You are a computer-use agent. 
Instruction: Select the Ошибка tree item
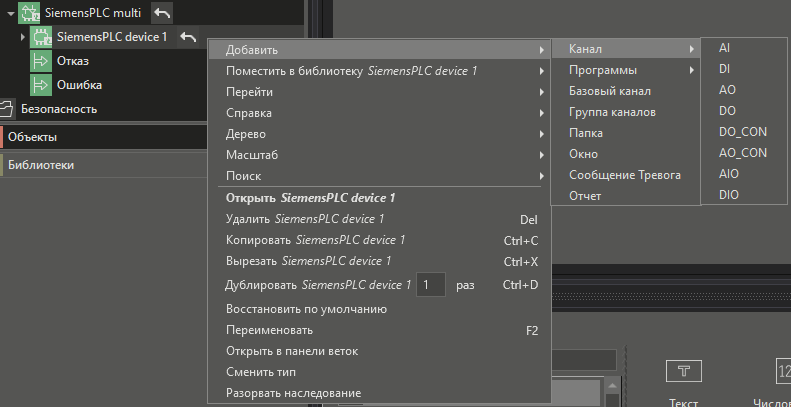click(x=79, y=85)
